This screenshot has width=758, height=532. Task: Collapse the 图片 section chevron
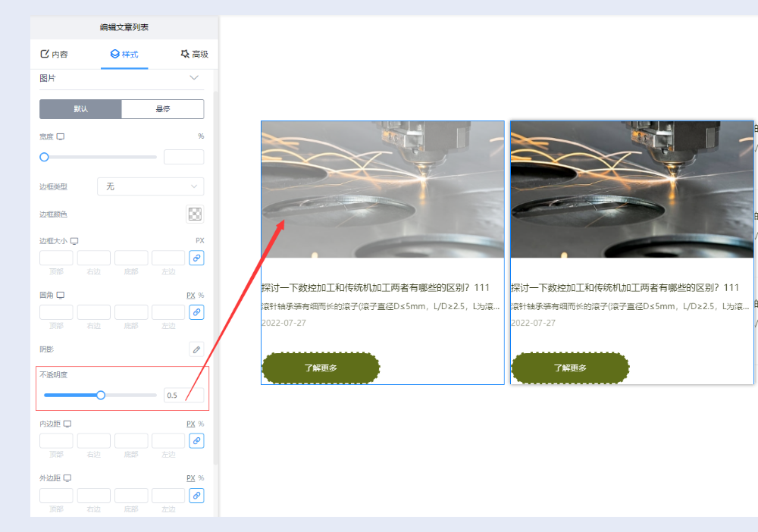194,78
